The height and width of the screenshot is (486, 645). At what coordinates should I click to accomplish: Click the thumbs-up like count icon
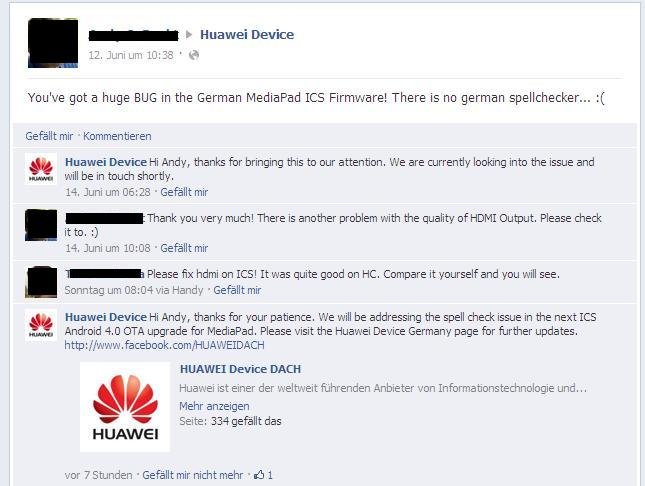pyautogui.click(x=259, y=475)
